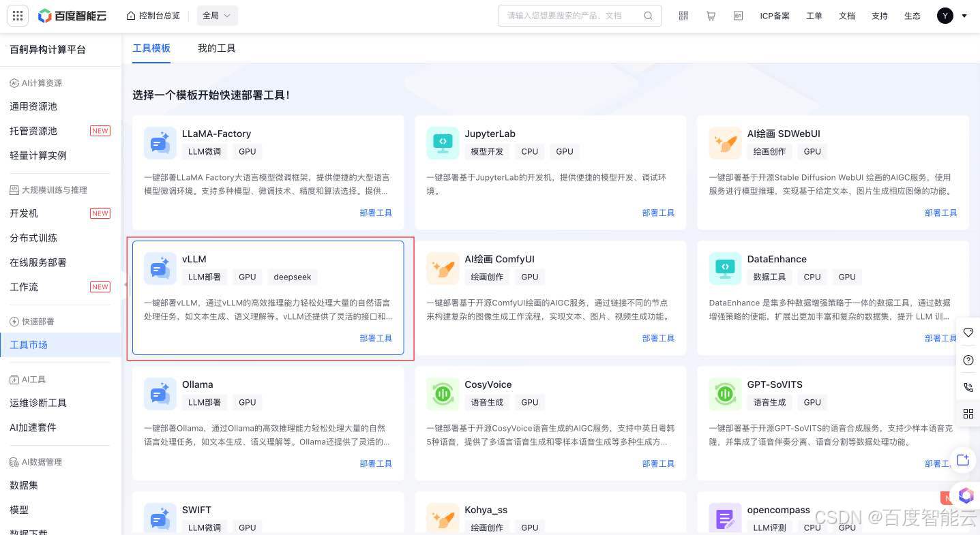
Task: Click 部署工具 on the CosyVoice card
Action: [x=658, y=463]
